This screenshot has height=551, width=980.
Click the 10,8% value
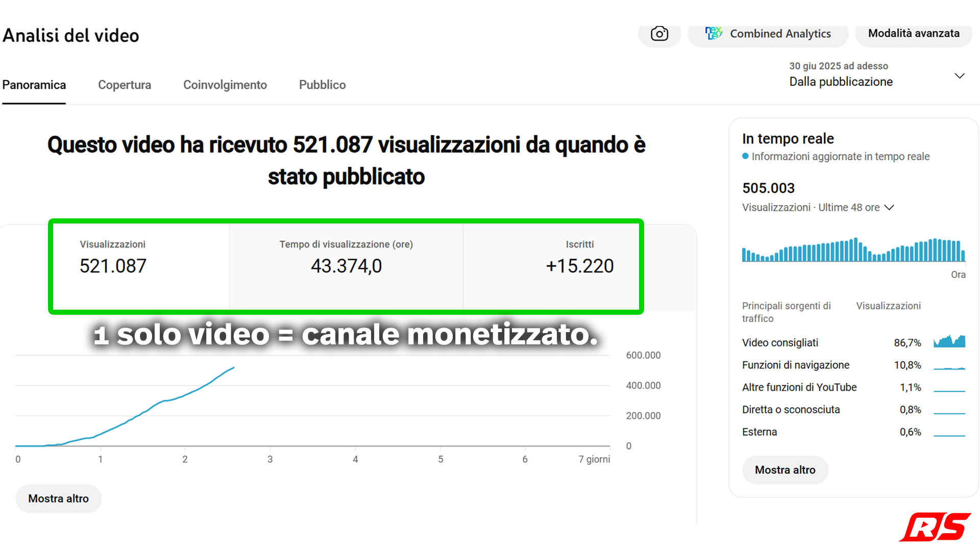click(x=908, y=365)
